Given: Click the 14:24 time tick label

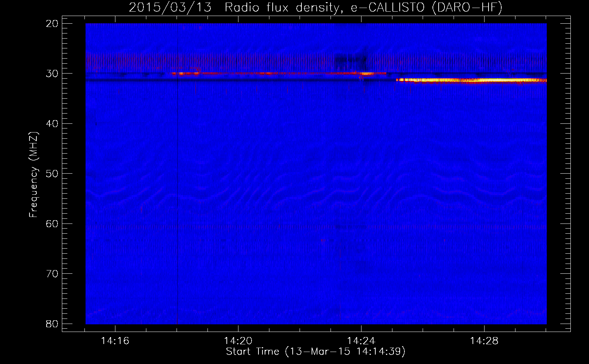Looking at the screenshot, I should [x=361, y=341].
